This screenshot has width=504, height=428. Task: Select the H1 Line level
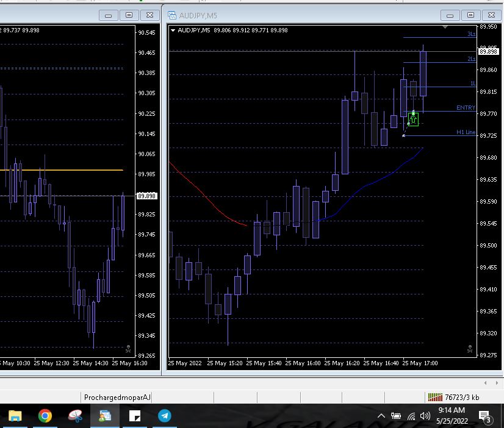tap(466, 132)
